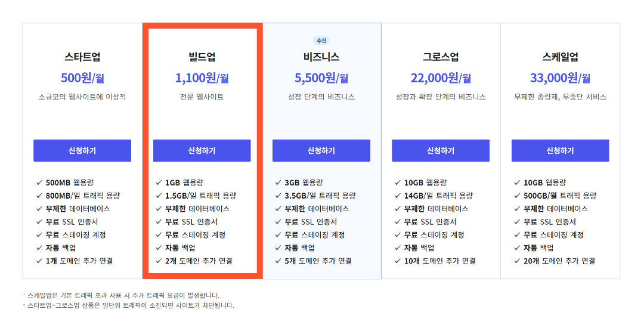This screenshot has width=644, height=328.
Task: Click checkmark icon beside 5개 도메인 추가 연결
Action: tap(278, 261)
